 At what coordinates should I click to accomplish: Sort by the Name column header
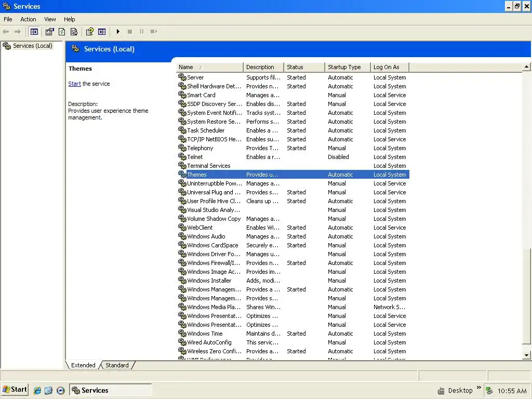pos(210,67)
